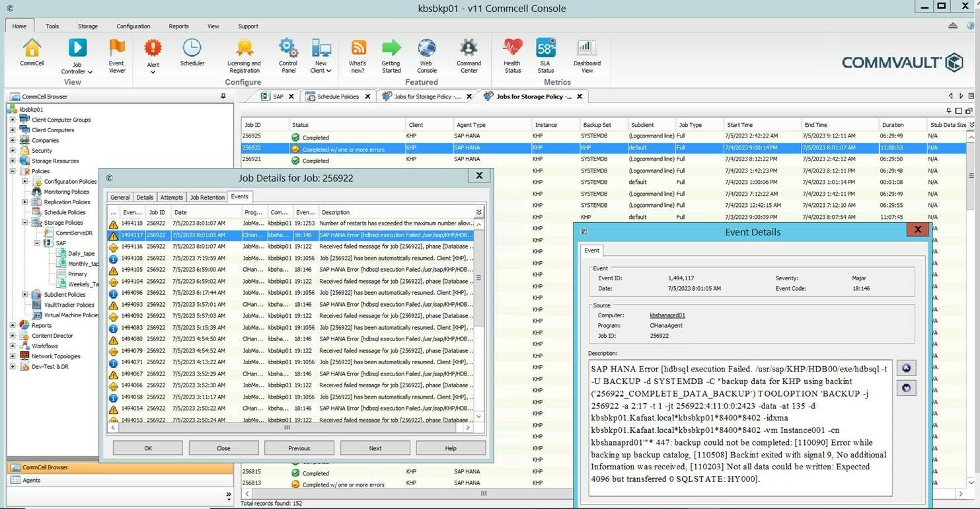Image resolution: width=980 pixels, height=509 pixels.
Task: Open the kbshanaprd01 computer link
Action: [667, 315]
